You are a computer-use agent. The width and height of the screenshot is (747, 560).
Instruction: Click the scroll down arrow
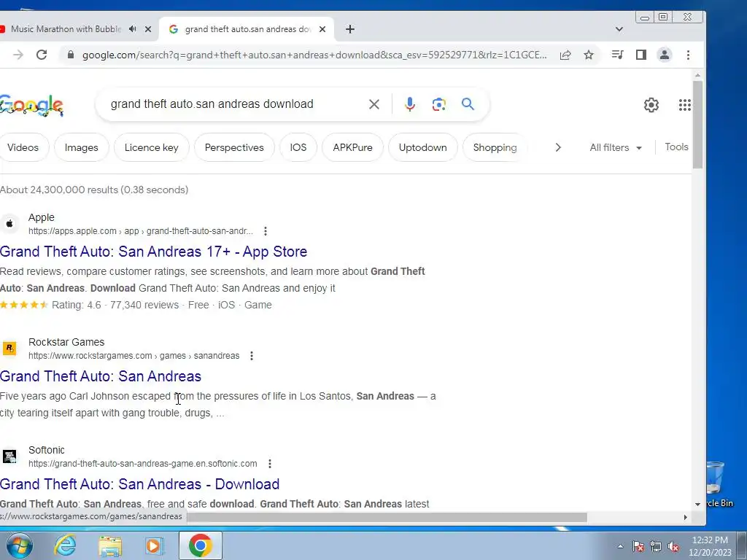pos(697,504)
